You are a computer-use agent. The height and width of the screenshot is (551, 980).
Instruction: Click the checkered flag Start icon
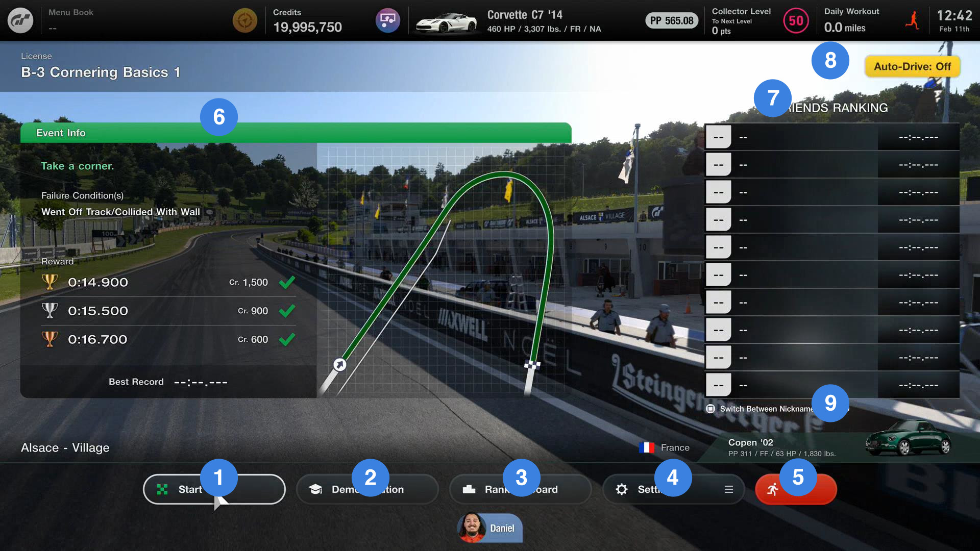point(162,489)
